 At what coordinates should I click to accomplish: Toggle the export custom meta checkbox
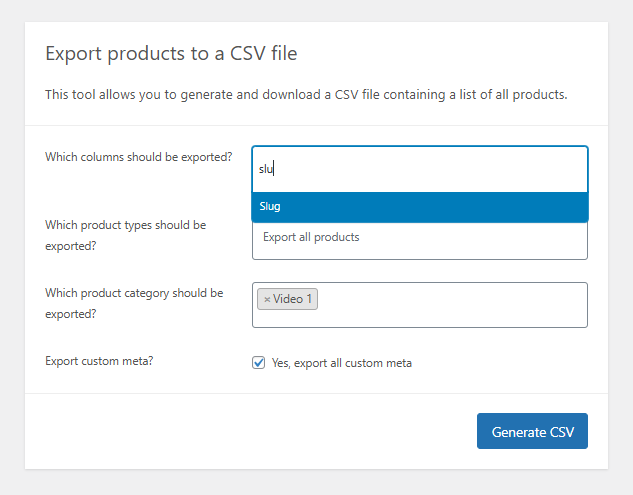(259, 363)
